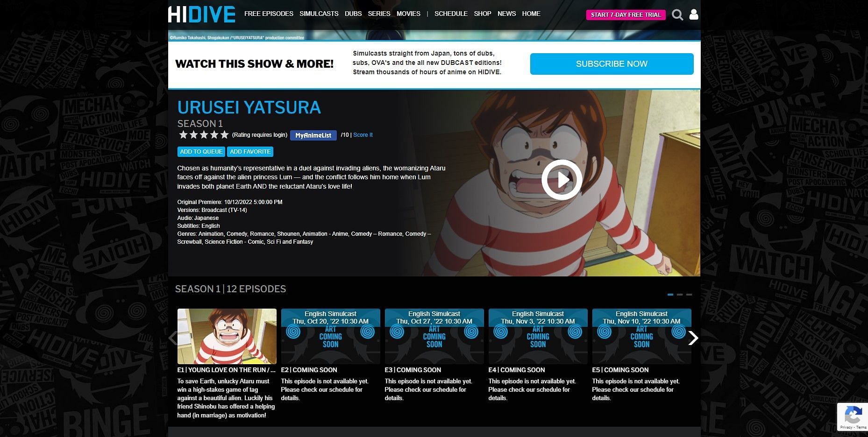Play the Urusei Yatsura preview video

coord(562,180)
